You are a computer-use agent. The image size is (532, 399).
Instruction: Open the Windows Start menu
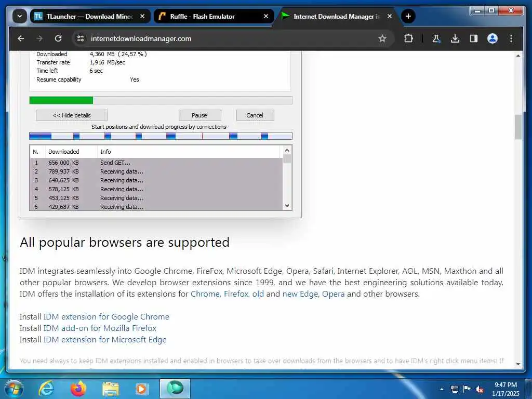14,389
